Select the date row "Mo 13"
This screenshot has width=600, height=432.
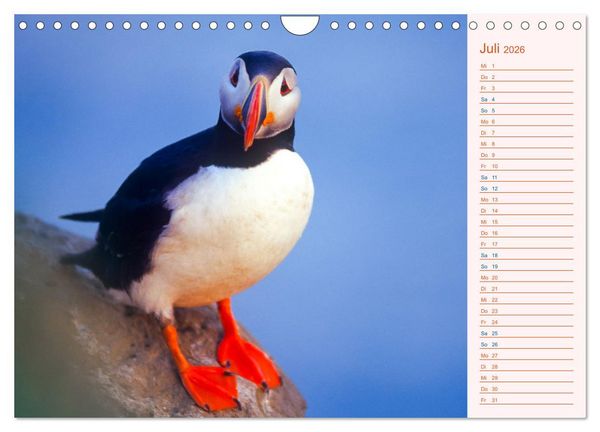coord(527,199)
